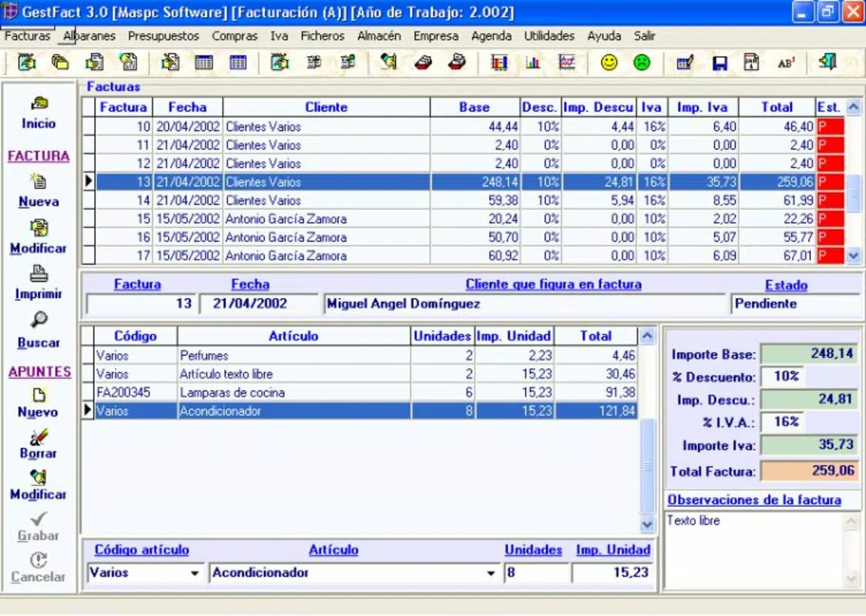Click the red P status cell in invoice row 17
Viewport: 866px width, 616px height.
point(830,256)
